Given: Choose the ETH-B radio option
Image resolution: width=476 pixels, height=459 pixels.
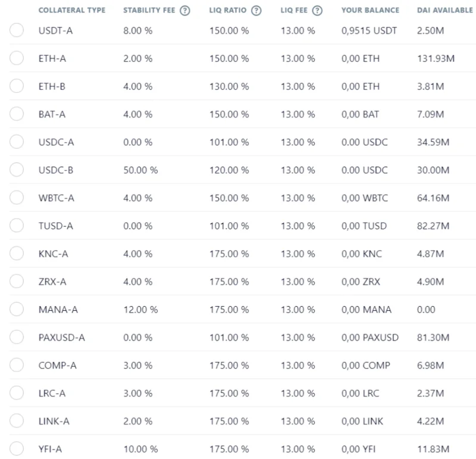Looking at the screenshot, I should pos(17,86).
